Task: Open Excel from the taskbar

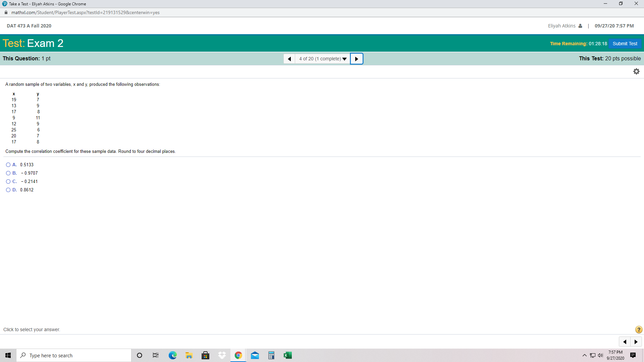Action: [287, 355]
